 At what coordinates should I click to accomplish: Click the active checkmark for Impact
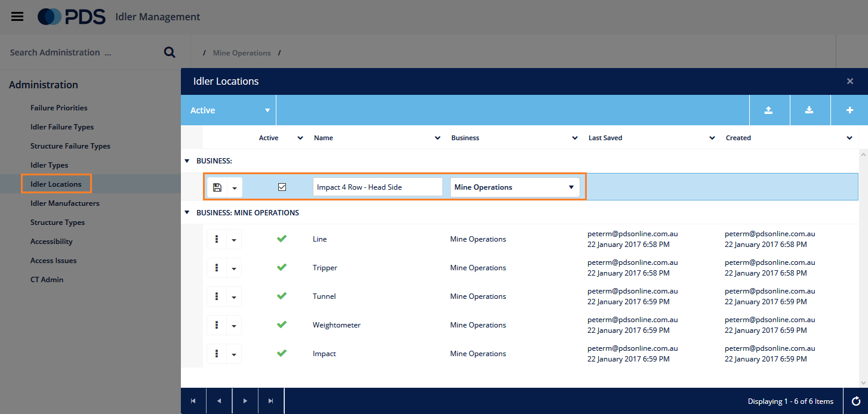[x=282, y=353]
